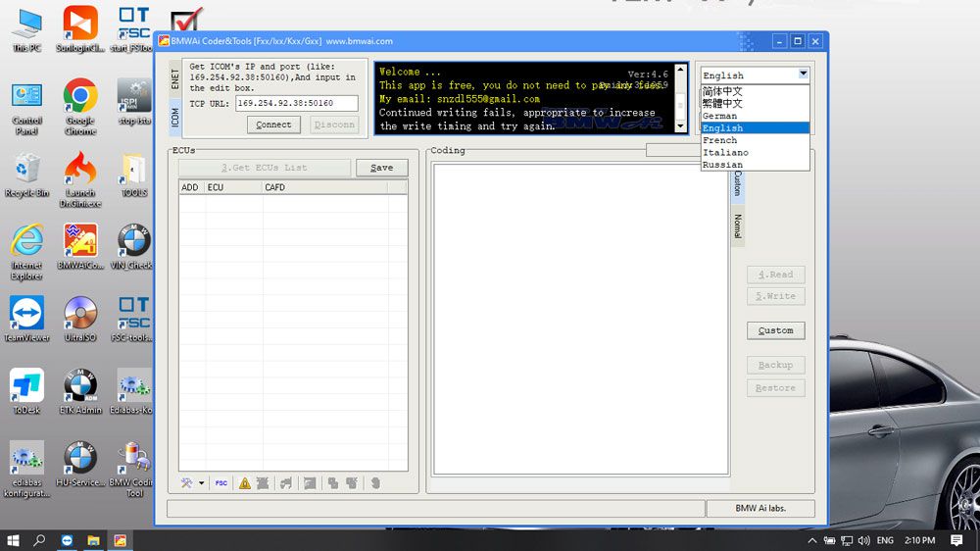Select Russian from the language list
Image resolution: width=980 pixels, height=551 pixels.
755,165
